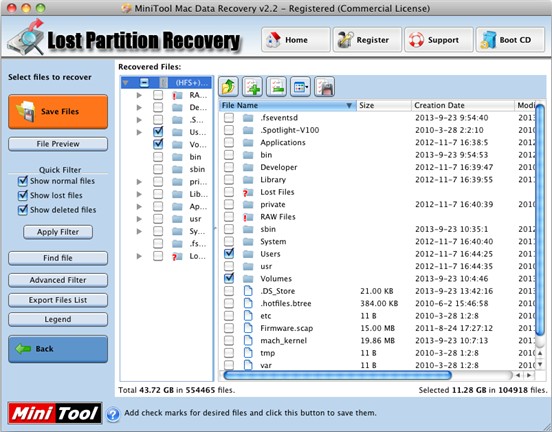This screenshot has width=552, height=432.
Task: Click Export Files List button
Action: pyautogui.click(x=58, y=300)
